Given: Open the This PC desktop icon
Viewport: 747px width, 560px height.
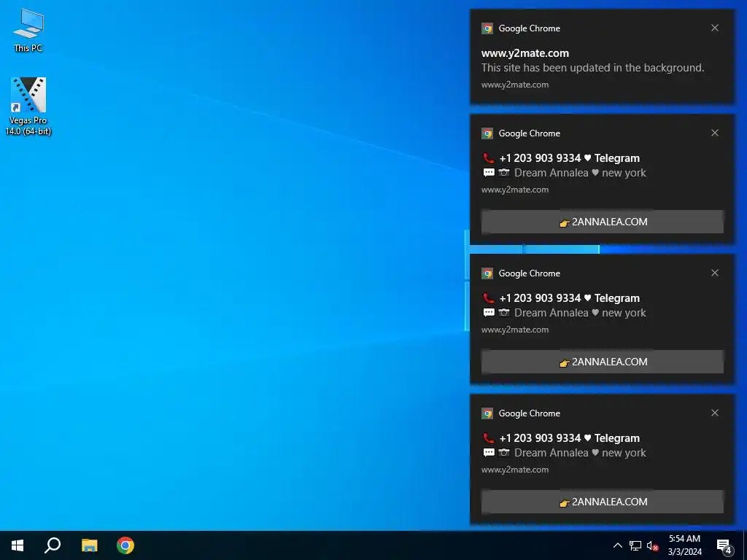Looking at the screenshot, I should point(28,31).
